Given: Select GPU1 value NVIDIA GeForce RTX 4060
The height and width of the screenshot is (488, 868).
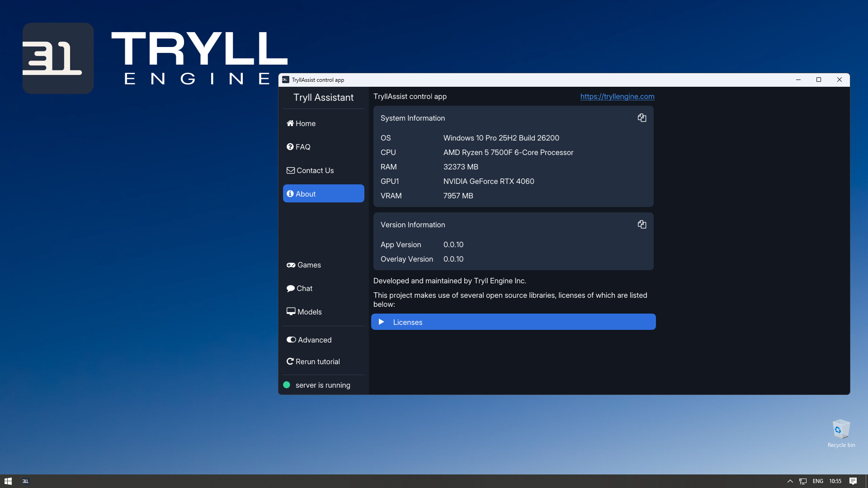Looking at the screenshot, I should point(489,181).
